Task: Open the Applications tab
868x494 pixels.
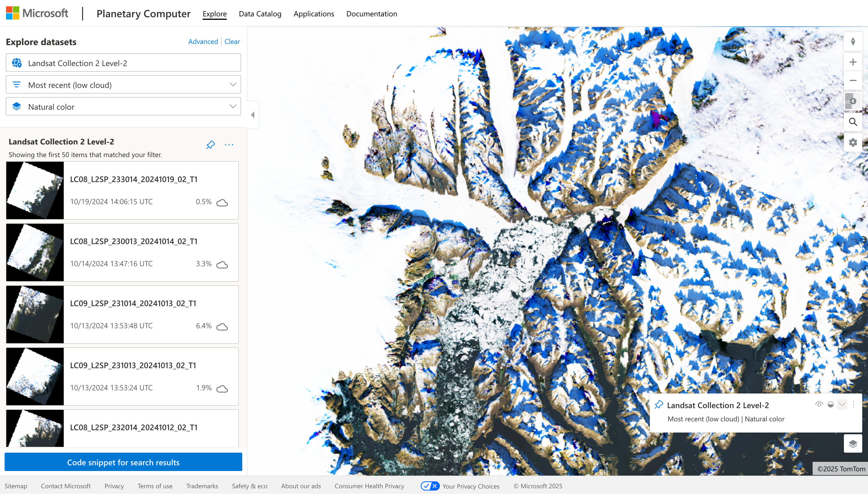Action: click(314, 14)
